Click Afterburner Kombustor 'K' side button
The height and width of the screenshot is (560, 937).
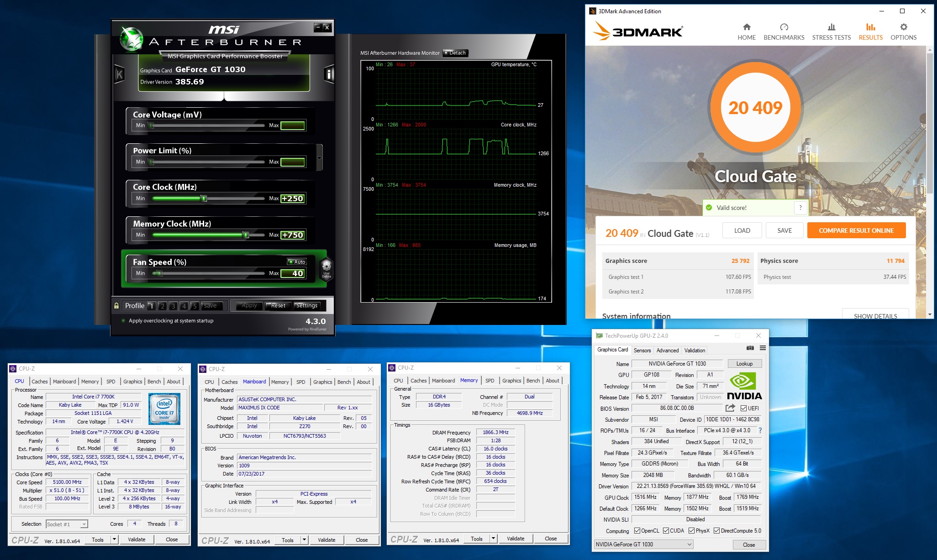point(119,74)
